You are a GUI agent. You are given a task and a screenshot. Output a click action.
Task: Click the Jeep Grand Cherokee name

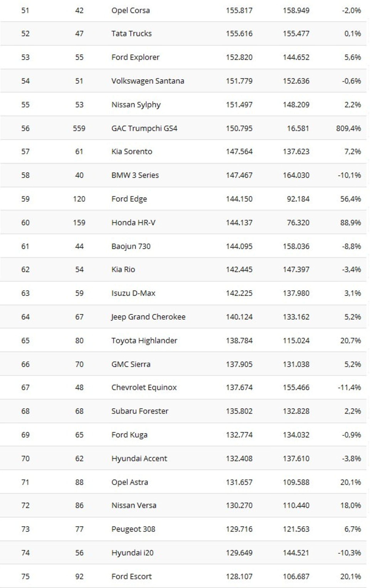click(148, 317)
